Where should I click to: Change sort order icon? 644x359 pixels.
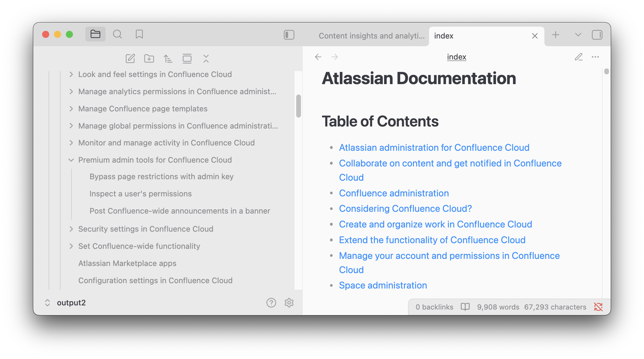coord(168,59)
